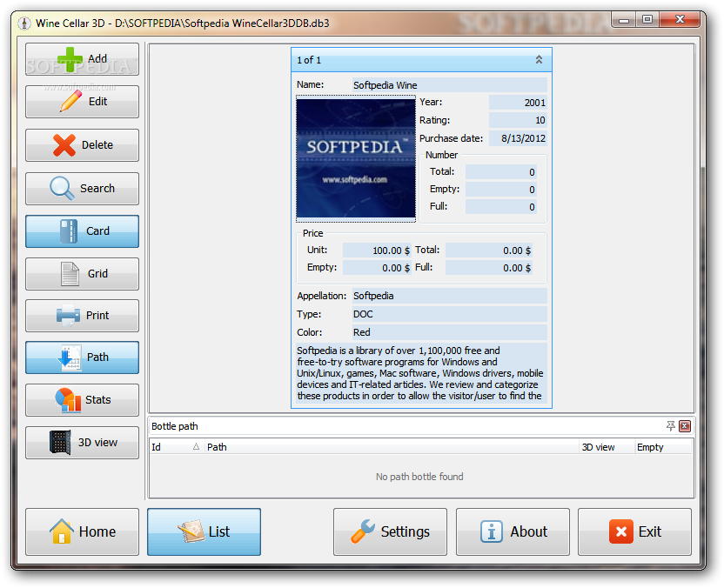Switch to Card view
This screenshot has width=724, height=588.
point(82,231)
